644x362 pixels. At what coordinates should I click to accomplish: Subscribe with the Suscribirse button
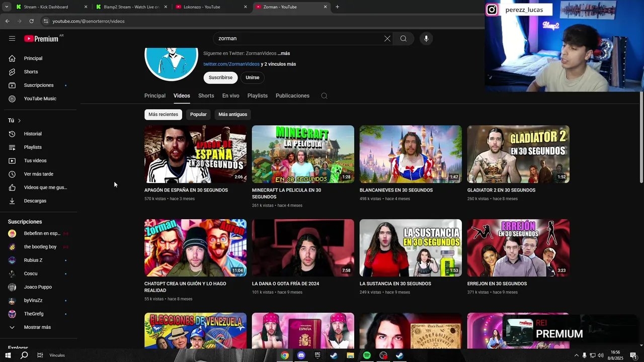pos(220,77)
